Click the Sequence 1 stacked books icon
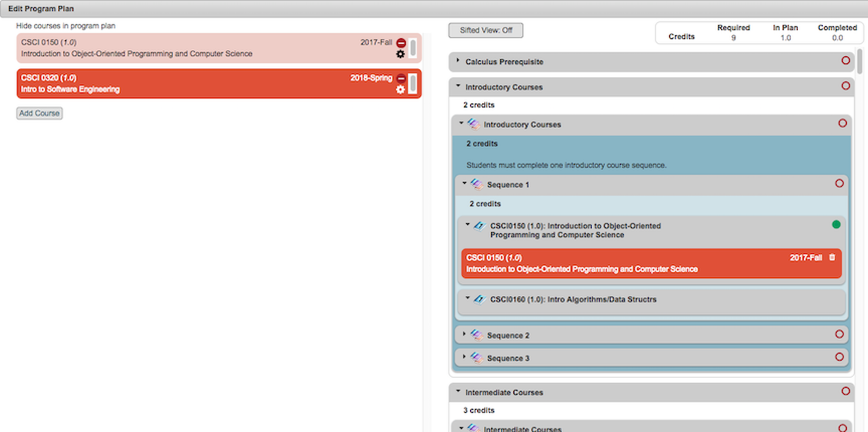 pos(477,184)
